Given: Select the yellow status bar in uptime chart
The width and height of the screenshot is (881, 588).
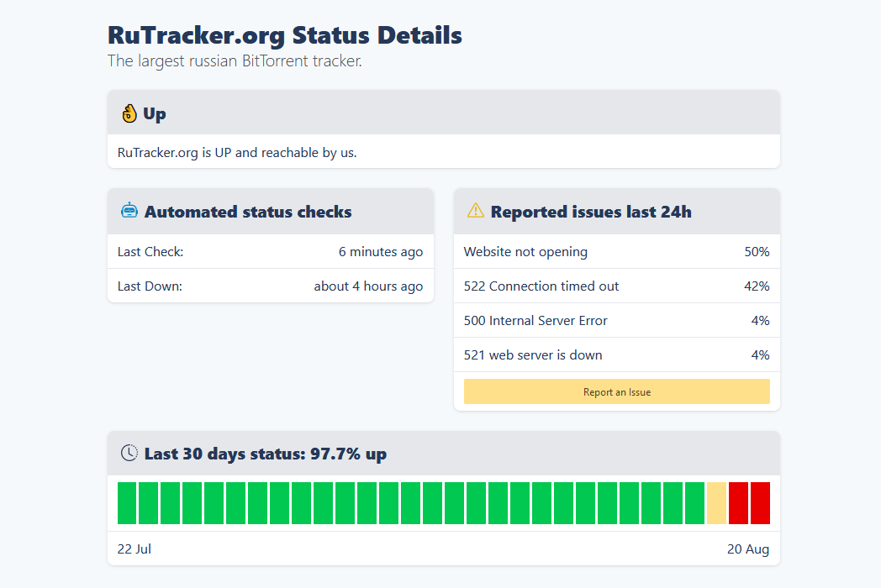Looking at the screenshot, I should (716, 503).
